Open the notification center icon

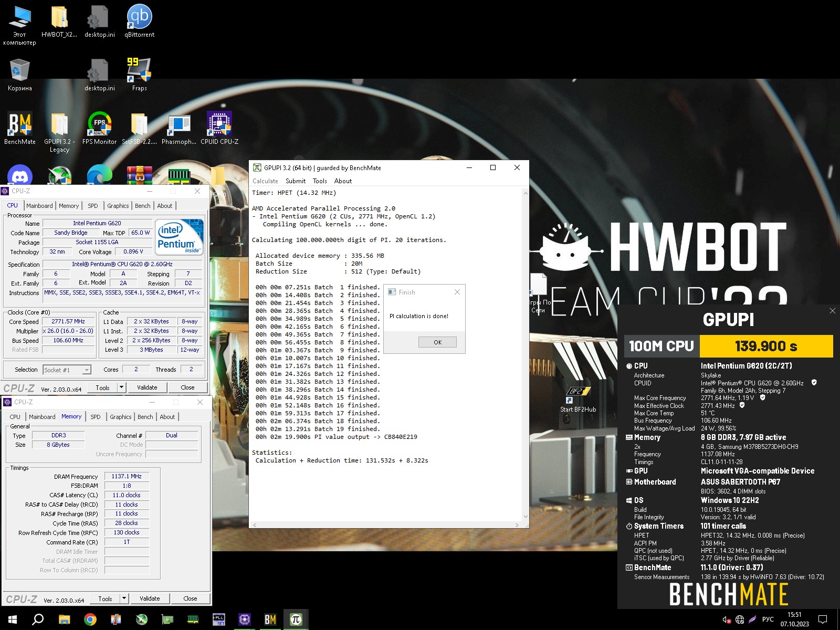823,619
